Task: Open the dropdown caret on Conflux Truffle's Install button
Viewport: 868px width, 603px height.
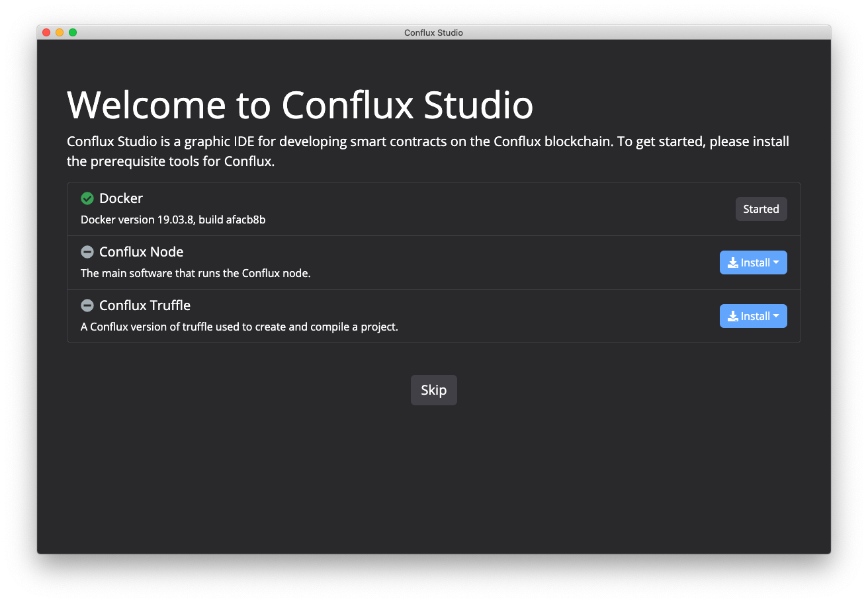Action: click(776, 316)
